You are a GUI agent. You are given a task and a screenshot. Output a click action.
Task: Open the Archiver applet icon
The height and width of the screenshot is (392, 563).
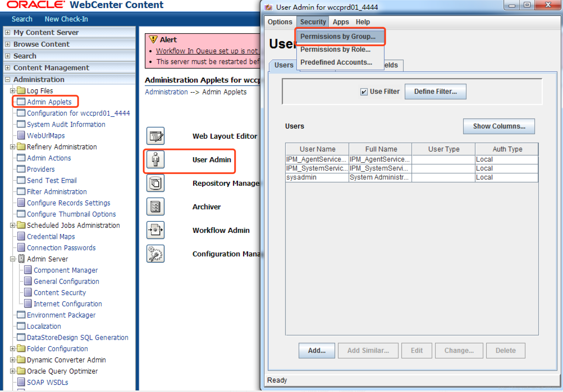click(x=155, y=207)
